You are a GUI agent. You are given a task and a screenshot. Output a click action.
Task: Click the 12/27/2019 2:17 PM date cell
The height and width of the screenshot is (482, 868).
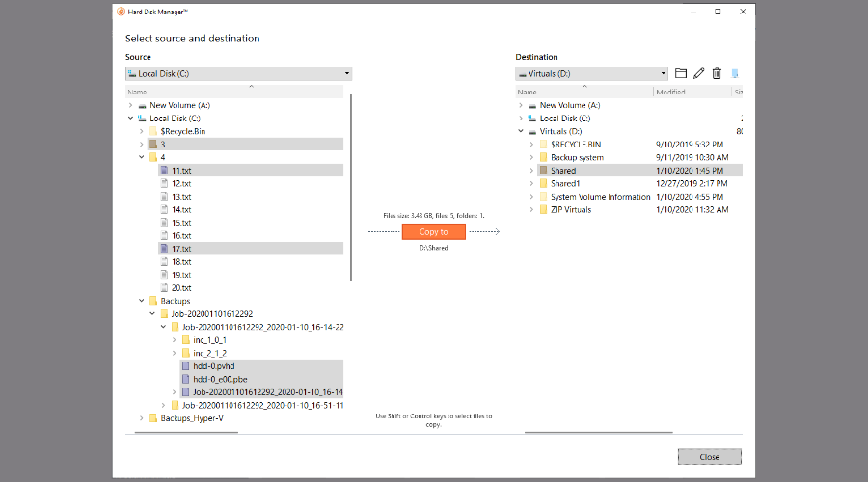(x=692, y=183)
